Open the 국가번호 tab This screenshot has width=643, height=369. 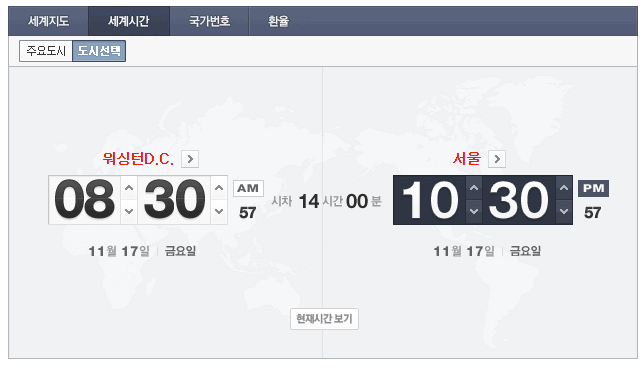pos(209,21)
